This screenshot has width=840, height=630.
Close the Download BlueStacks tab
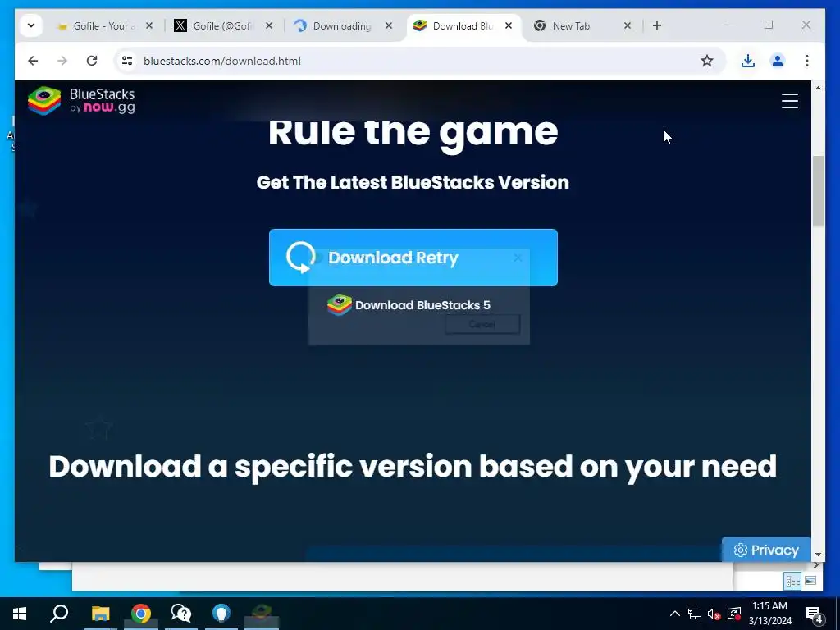pyautogui.click(x=509, y=25)
